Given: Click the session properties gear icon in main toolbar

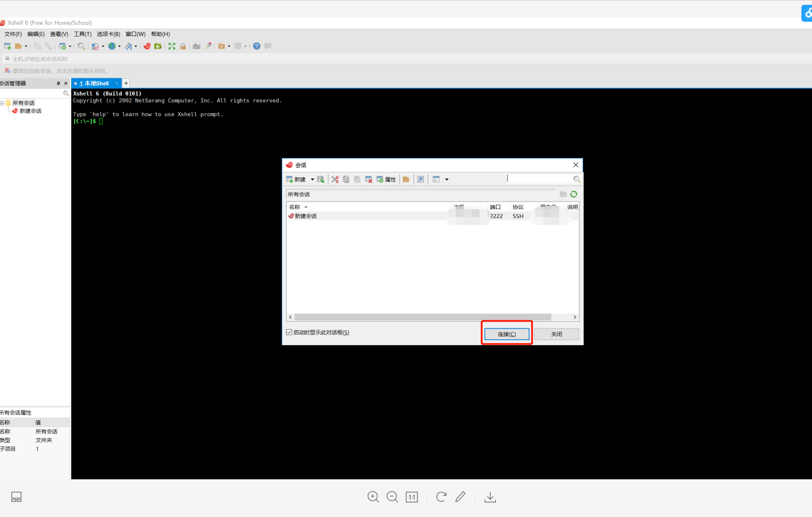Looking at the screenshot, I should coord(63,46).
